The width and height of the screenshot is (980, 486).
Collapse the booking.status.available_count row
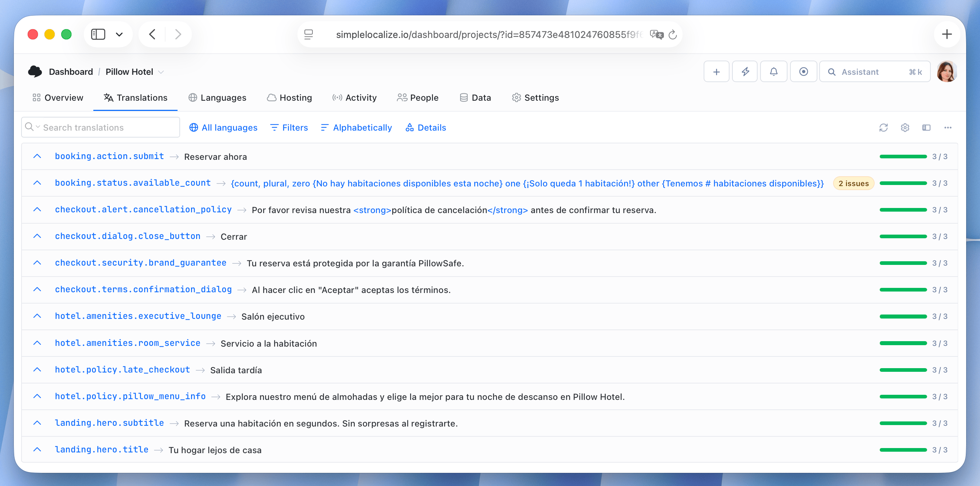click(x=37, y=183)
